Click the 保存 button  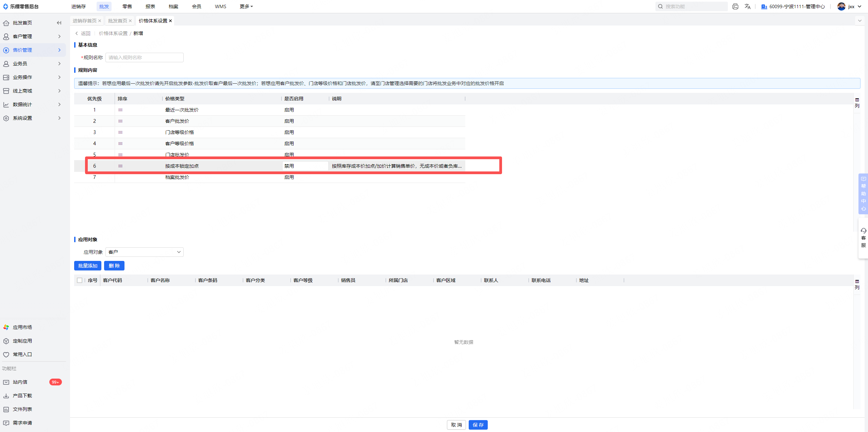478,425
